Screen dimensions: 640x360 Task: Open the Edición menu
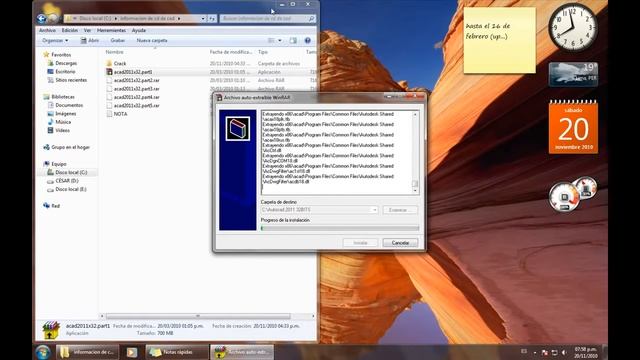tap(70, 30)
